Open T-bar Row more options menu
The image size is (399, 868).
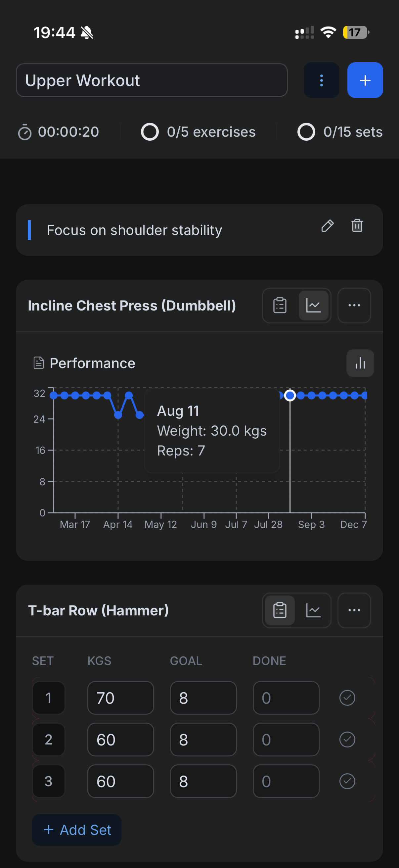tap(354, 610)
